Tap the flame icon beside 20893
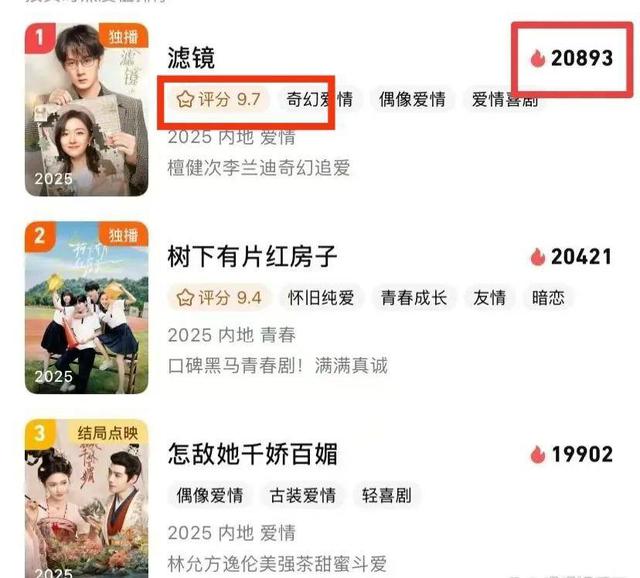 point(538,58)
